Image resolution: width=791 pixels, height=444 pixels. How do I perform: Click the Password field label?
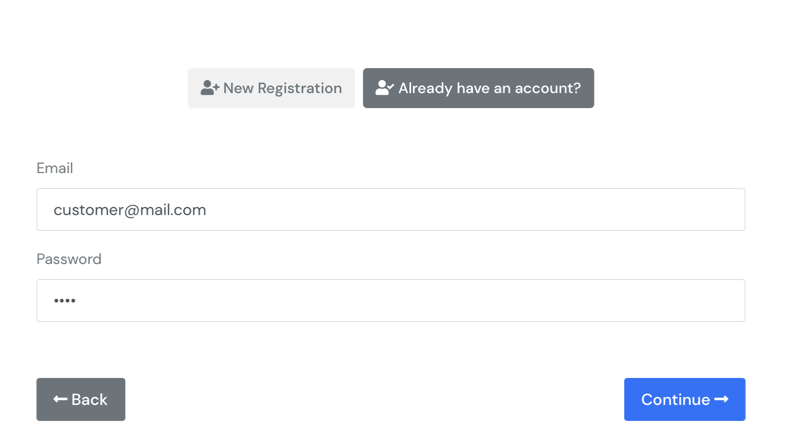tap(69, 259)
